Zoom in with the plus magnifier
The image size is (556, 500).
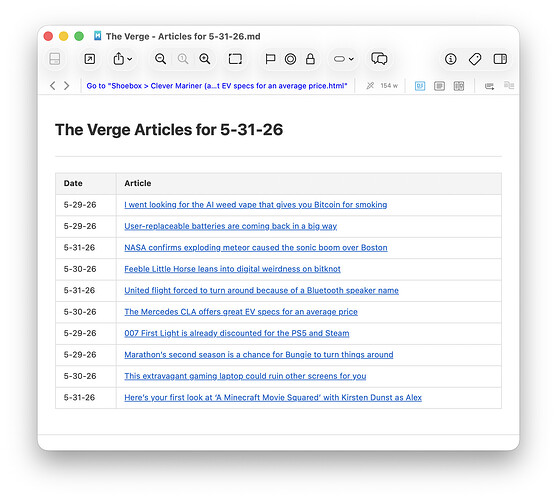click(x=205, y=59)
